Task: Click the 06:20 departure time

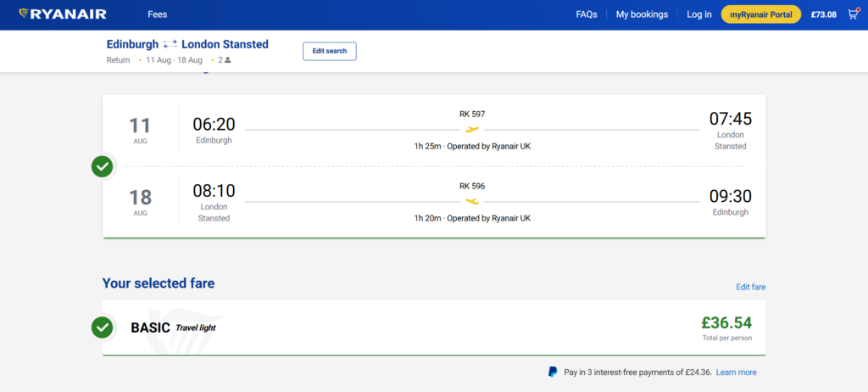Action: (214, 124)
